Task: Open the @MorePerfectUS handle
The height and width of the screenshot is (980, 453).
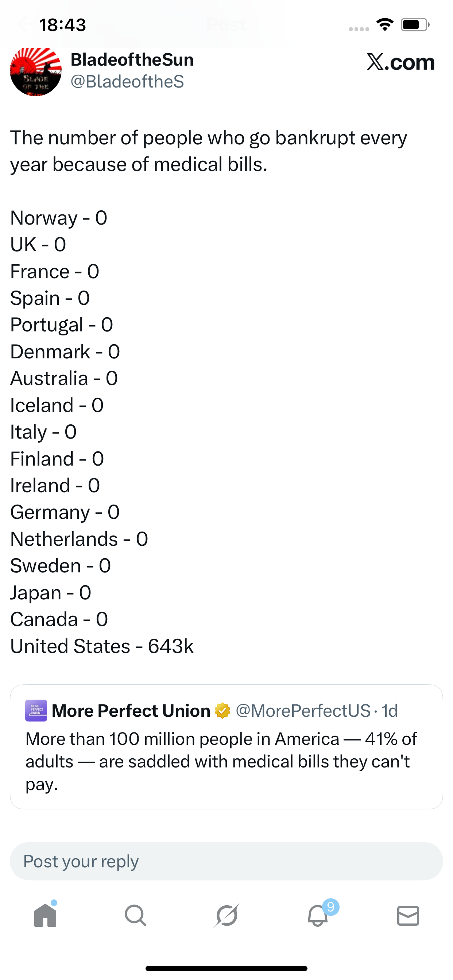Action: pos(303,711)
